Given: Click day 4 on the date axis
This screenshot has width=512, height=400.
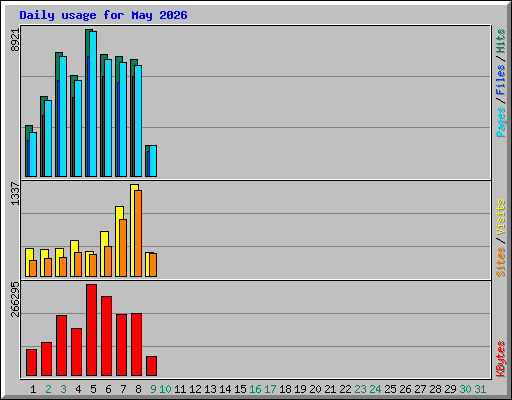Looking at the screenshot, I should tap(78, 389).
